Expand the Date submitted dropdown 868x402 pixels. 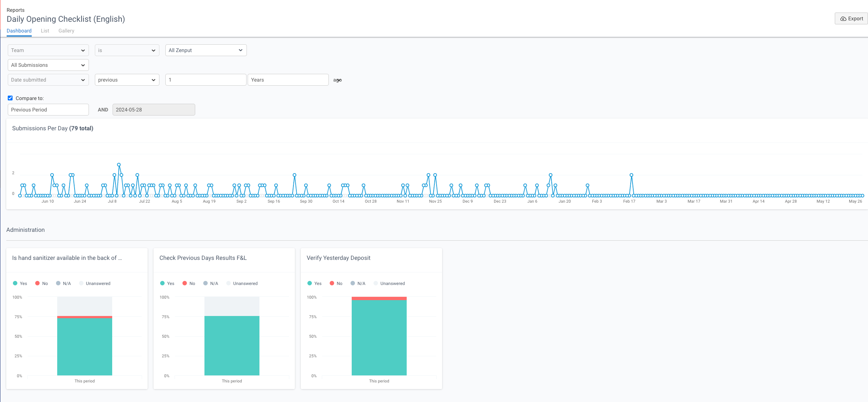(x=48, y=80)
